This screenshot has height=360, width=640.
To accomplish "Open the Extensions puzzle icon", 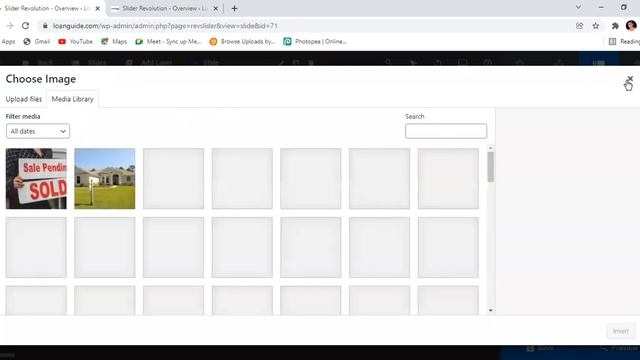I will (615, 26).
